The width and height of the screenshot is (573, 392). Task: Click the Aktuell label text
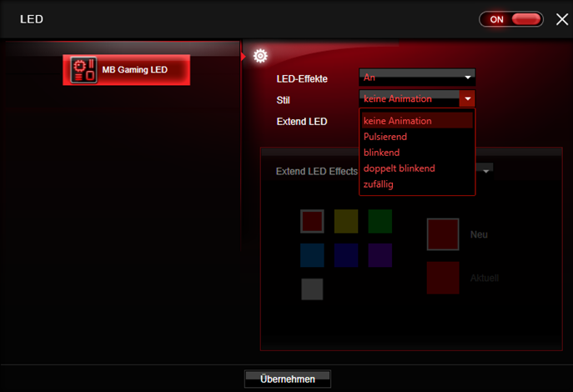pyautogui.click(x=485, y=278)
